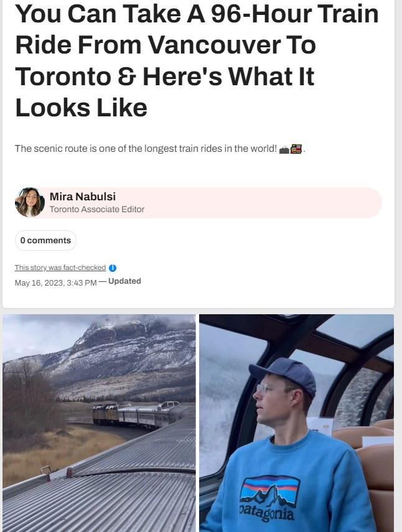Click the blue fact-check info icon
402x532 pixels.
point(113,268)
